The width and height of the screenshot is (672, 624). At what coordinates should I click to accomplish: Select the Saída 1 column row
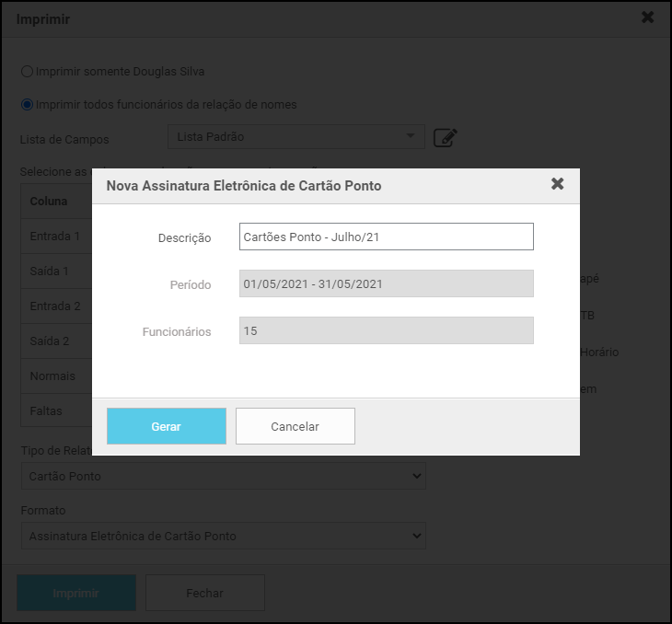coord(53,272)
